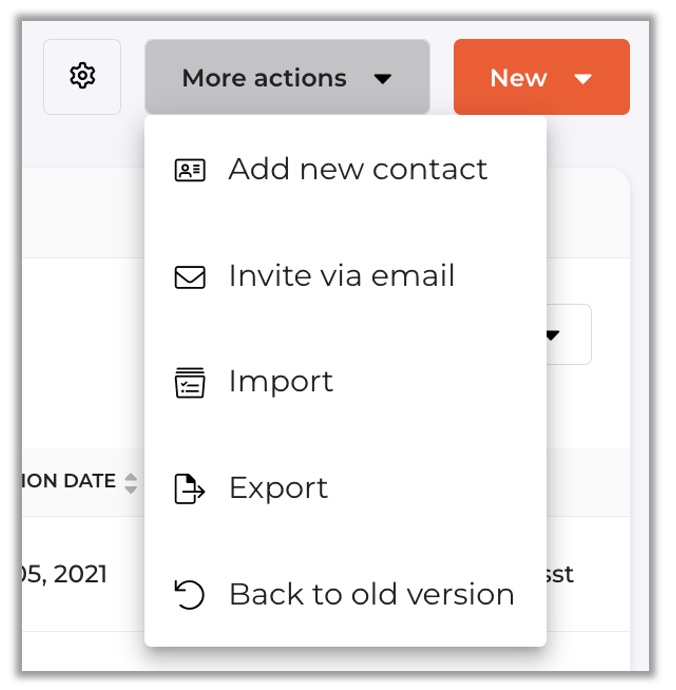Choose Add new contact
Viewport: 676px width, 690px height.
pos(345,169)
